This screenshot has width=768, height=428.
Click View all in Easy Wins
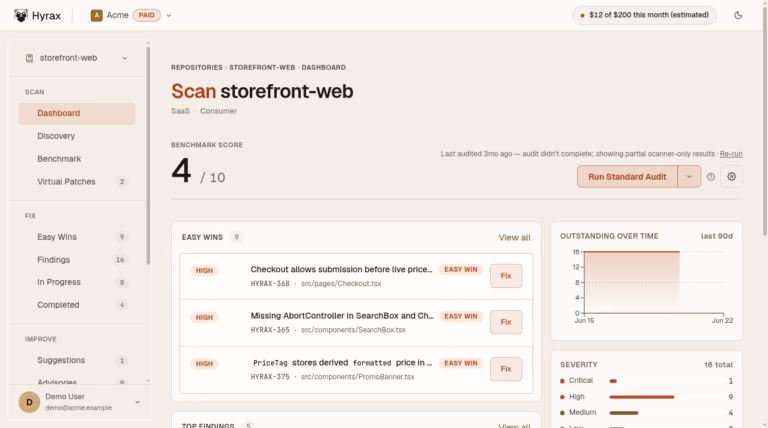pos(514,238)
